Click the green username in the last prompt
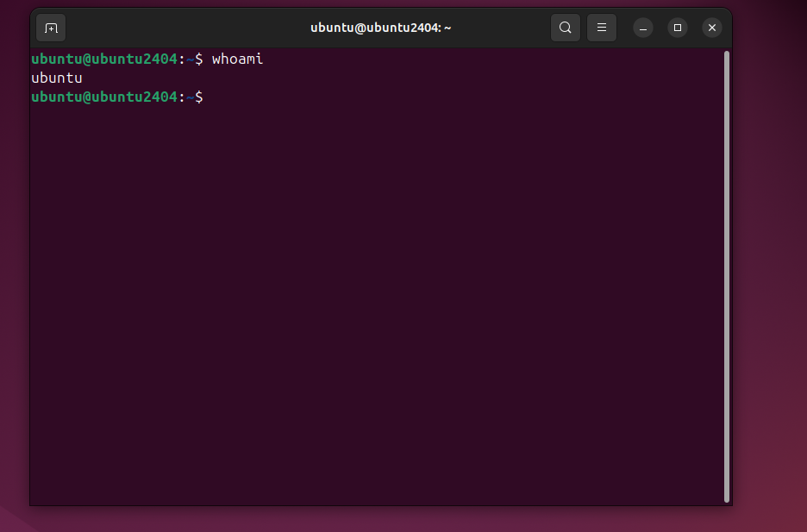This screenshot has height=532, width=807. point(103,97)
